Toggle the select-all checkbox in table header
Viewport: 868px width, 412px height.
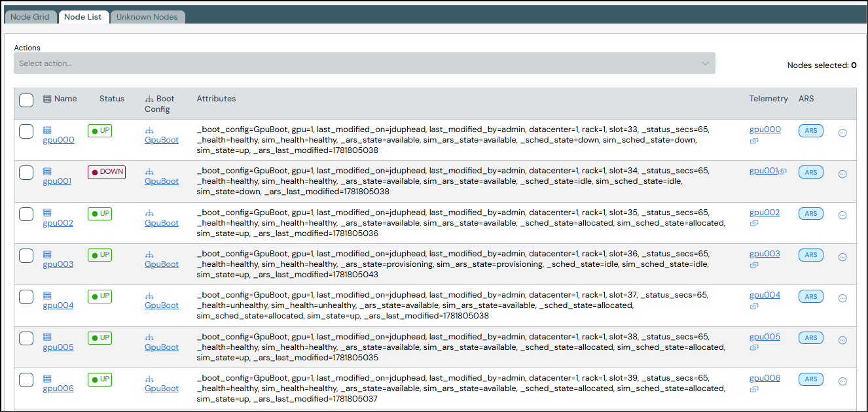tap(26, 100)
